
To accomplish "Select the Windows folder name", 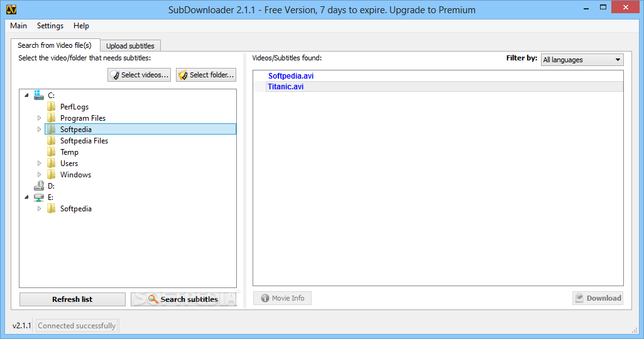I will coord(75,175).
